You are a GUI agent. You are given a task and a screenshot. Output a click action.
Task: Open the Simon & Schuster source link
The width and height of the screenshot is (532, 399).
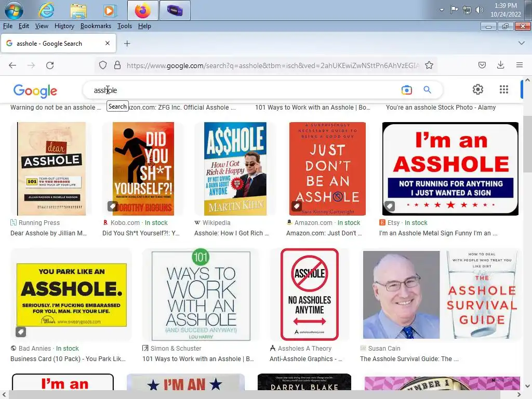[172, 349]
